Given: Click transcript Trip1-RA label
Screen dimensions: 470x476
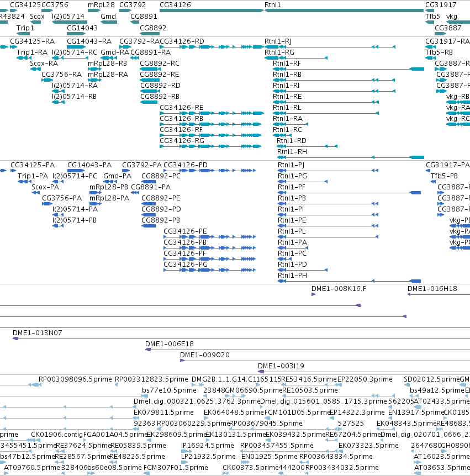Looking at the screenshot, I should point(32,52).
